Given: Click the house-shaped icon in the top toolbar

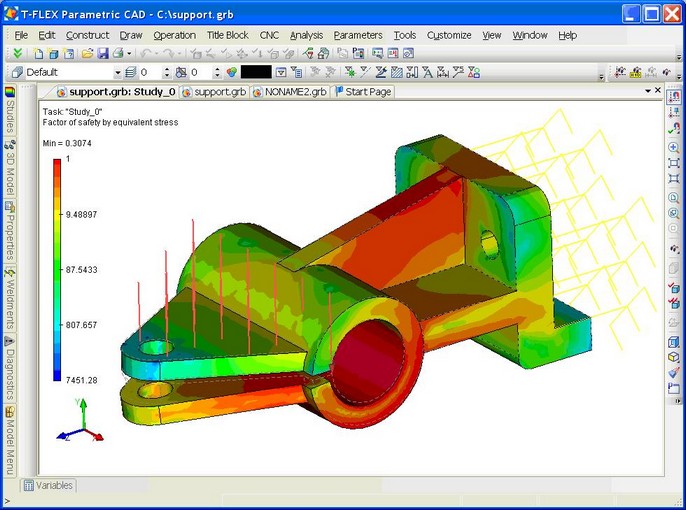Looking at the screenshot, I should point(323,53).
